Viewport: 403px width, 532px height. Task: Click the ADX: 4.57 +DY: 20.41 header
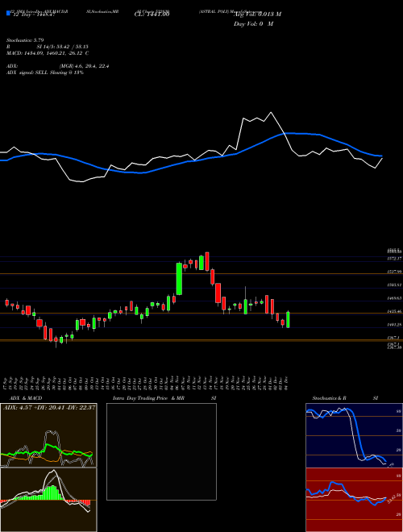(x=49, y=408)
